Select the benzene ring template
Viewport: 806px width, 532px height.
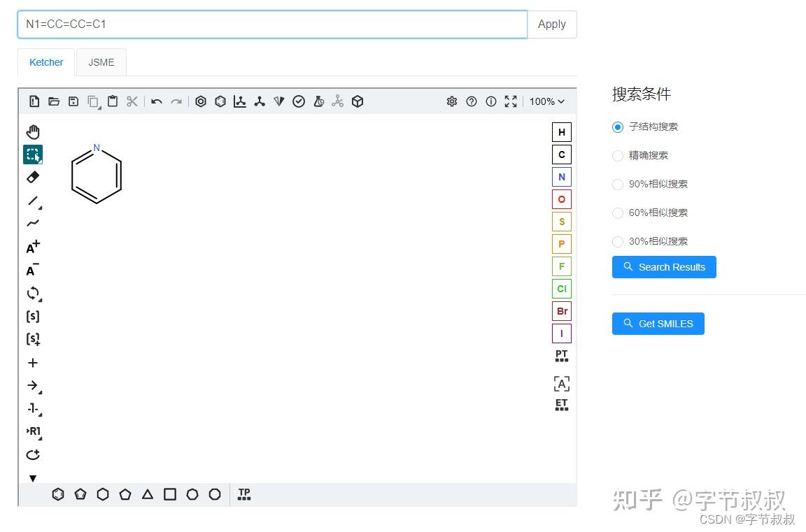coord(58,494)
